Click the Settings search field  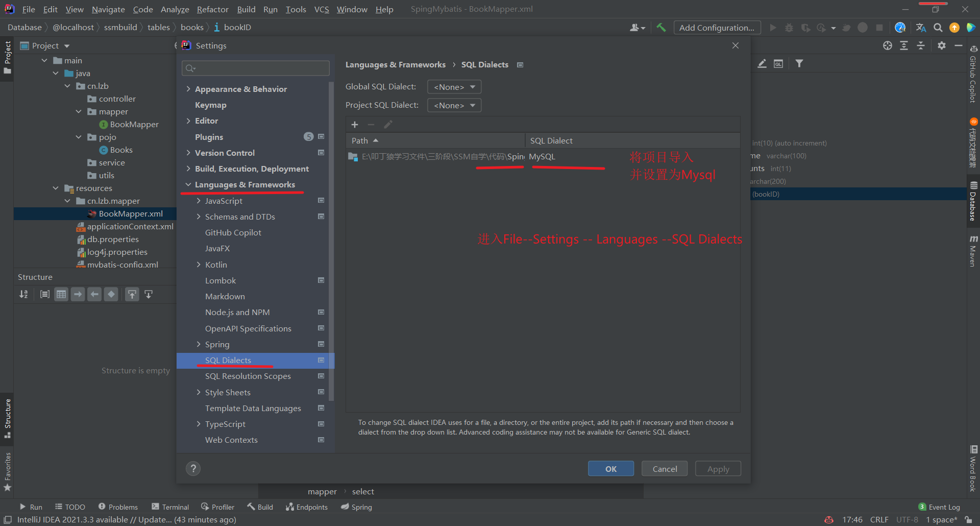tap(256, 68)
